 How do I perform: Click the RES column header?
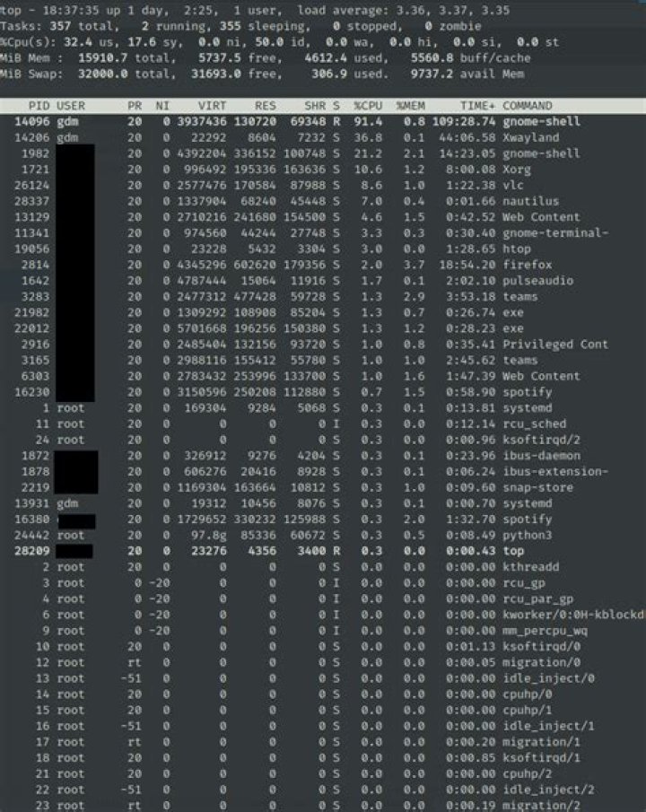point(266,106)
